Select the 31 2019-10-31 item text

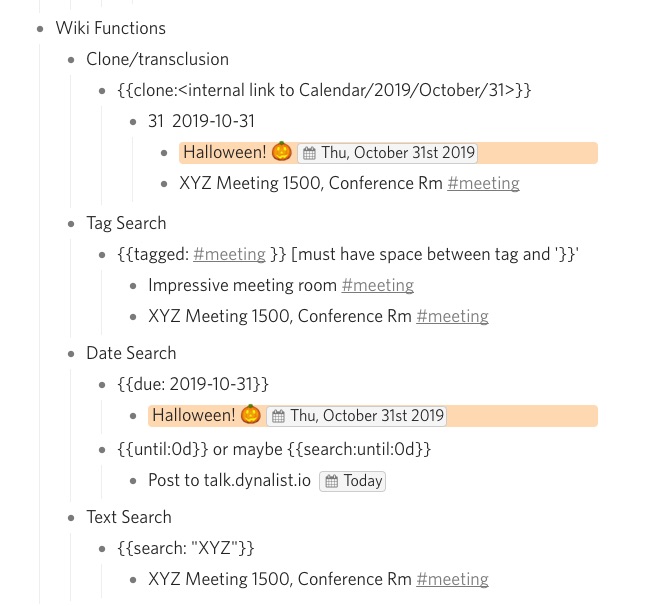click(201, 121)
